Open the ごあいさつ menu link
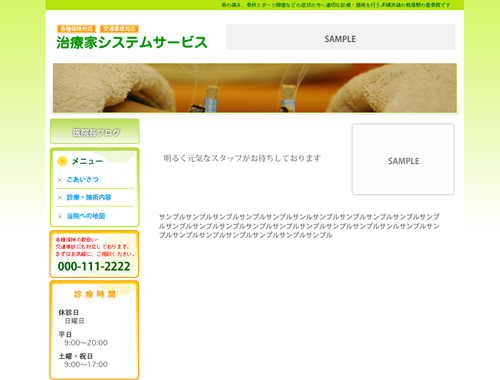 pos(83,179)
